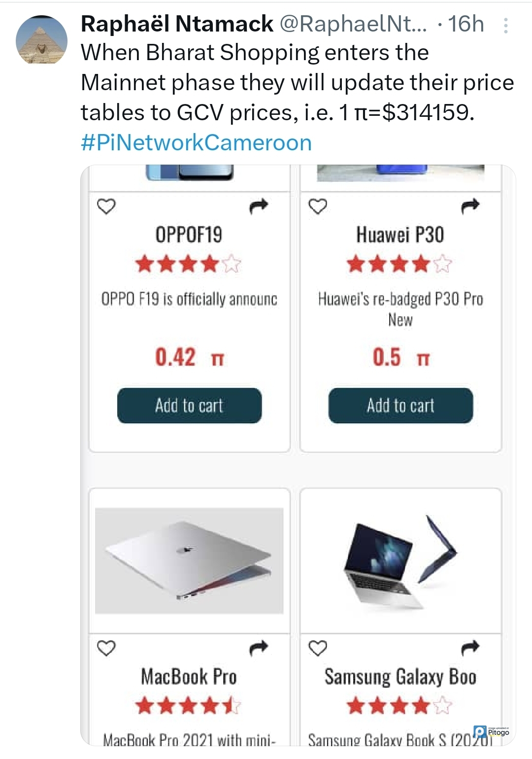
Task: Open the Huawei P30 product title
Action: pos(400,235)
